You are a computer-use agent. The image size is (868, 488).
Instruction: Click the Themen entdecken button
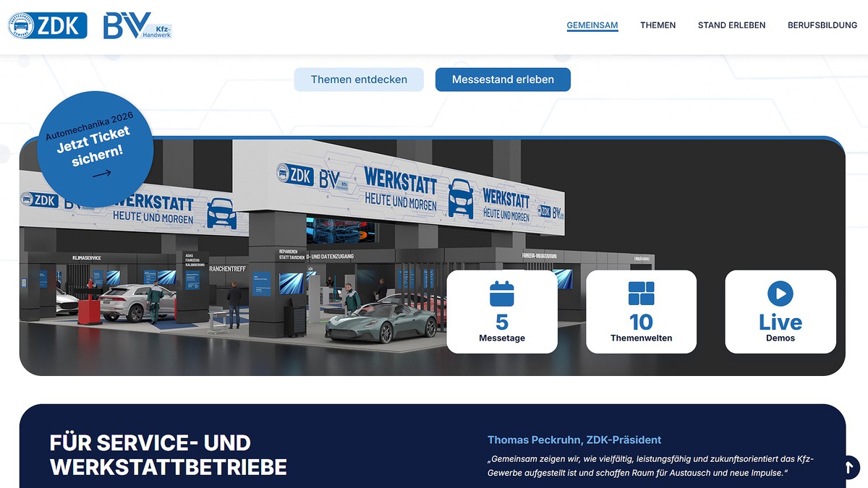click(359, 80)
